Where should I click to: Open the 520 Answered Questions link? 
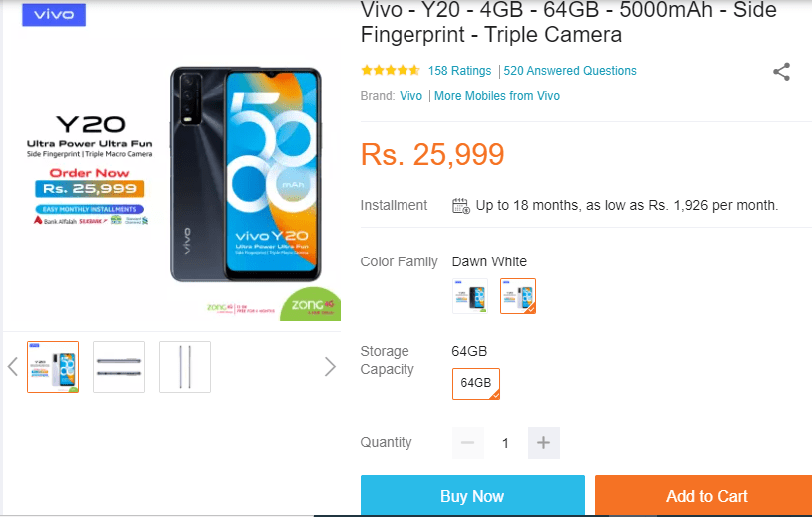pos(570,71)
